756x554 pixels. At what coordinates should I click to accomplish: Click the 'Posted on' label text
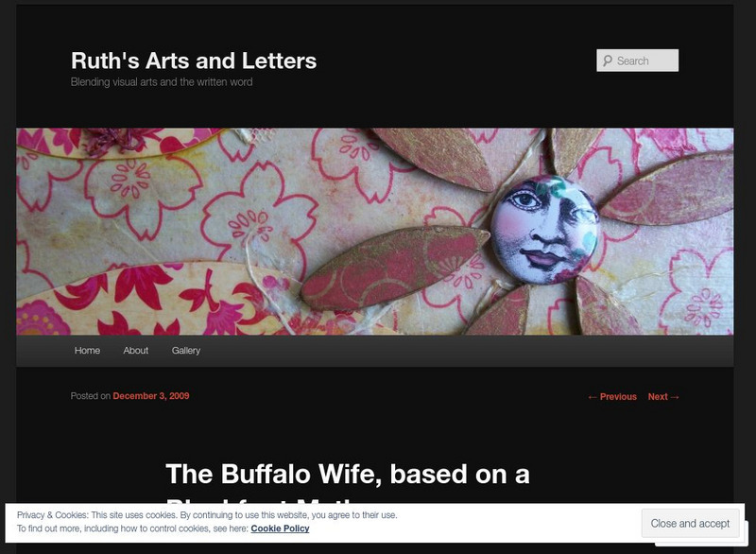point(91,396)
